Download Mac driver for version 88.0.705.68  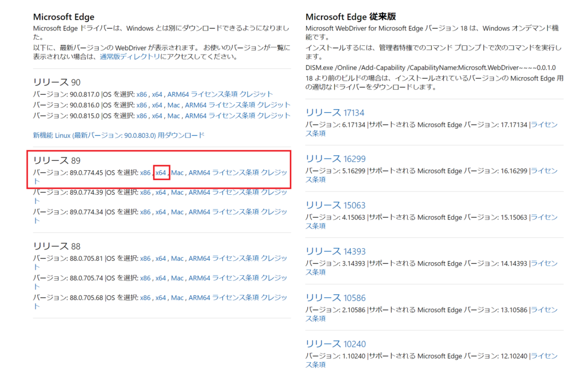tap(177, 298)
